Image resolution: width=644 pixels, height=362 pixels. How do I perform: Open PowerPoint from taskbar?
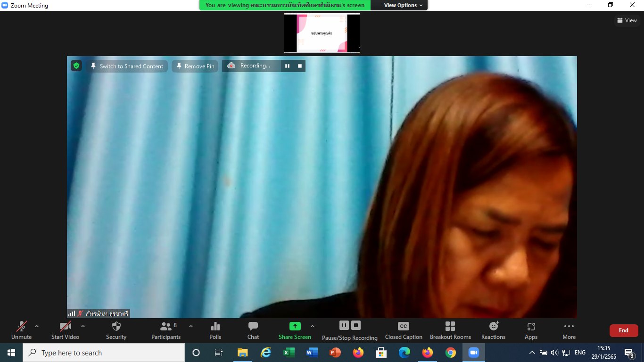(x=335, y=353)
